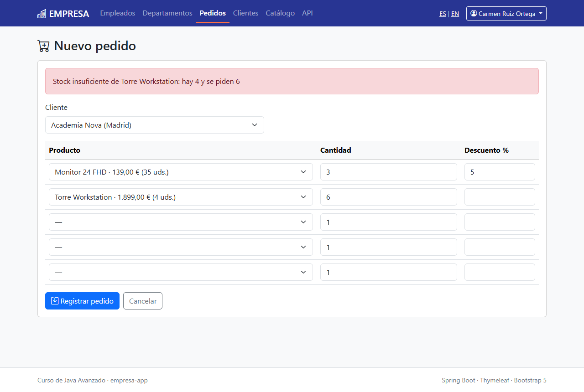This screenshot has height=392, width=584.
Task: Open the last row's empty product dropdown
Action: coord(181,272)
